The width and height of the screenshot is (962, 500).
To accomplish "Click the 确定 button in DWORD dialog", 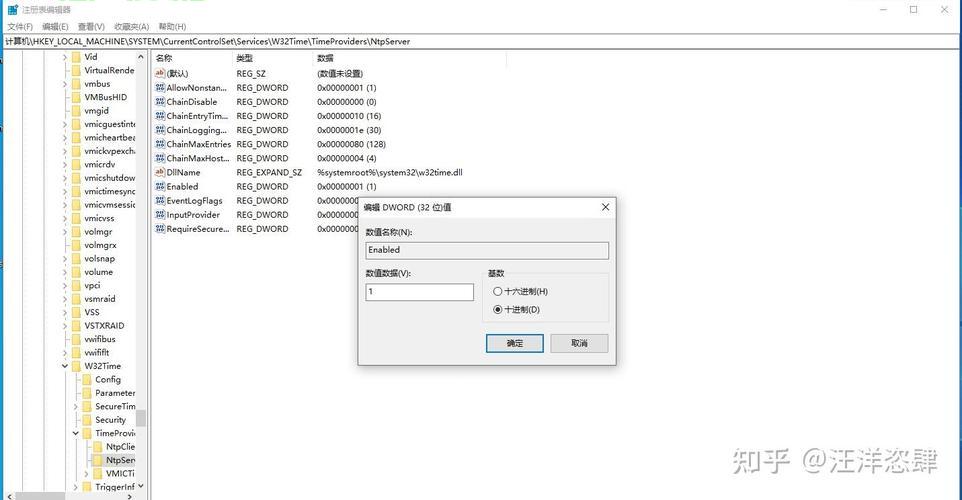I will (514, 343).
